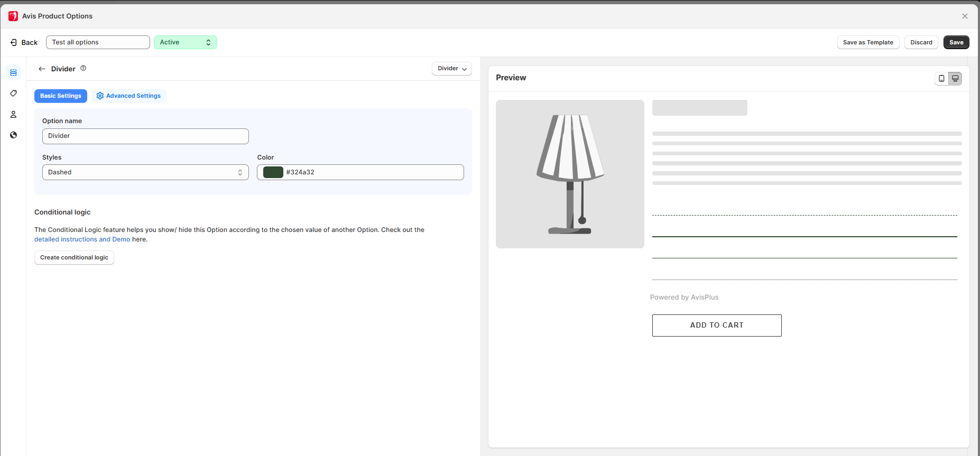
Task: Open the globe icon in left sidebar
Action: pyautogui.click(x=13, y=135)
